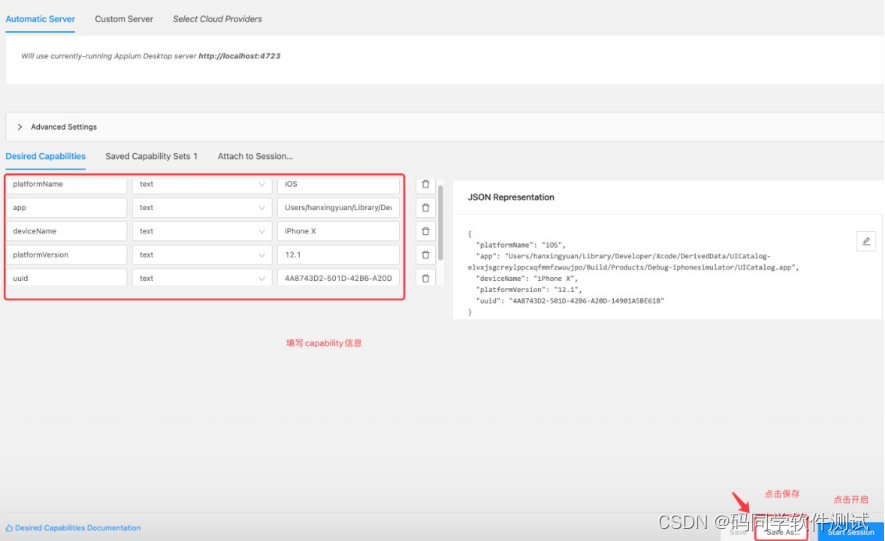Click the "platformVersion": "12.1" JSON line
The image size is (885, 541).
click(529, 290)
